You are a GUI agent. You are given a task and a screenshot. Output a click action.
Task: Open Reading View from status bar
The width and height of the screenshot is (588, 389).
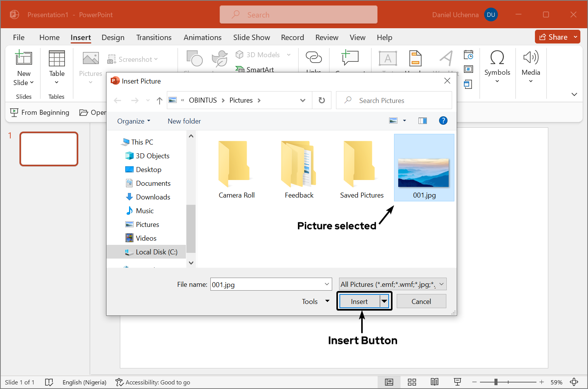(x=435, y=382)
